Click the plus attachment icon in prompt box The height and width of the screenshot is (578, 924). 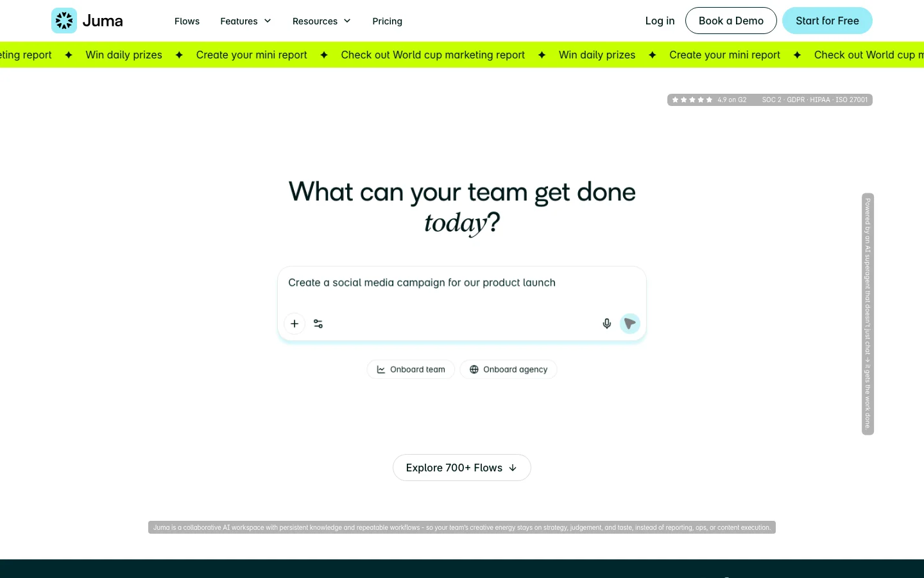pyautogui.click(x=295, y=324)
